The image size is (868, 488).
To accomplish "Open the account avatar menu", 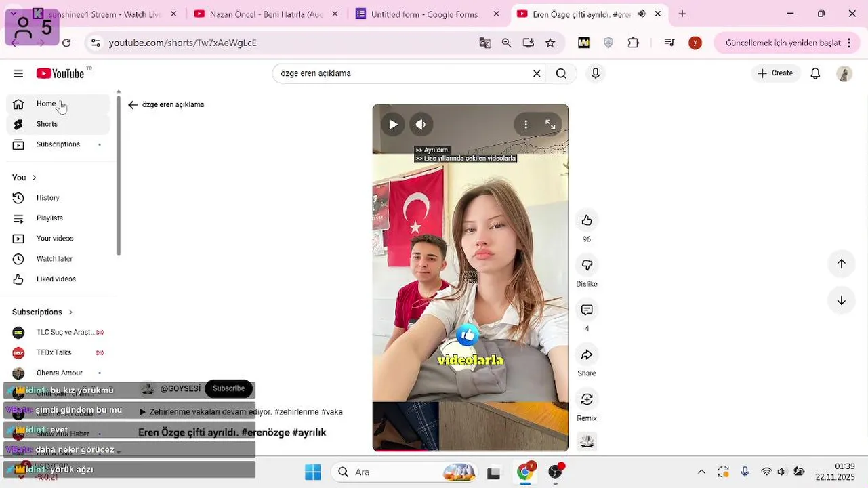I will click(844, 73).
